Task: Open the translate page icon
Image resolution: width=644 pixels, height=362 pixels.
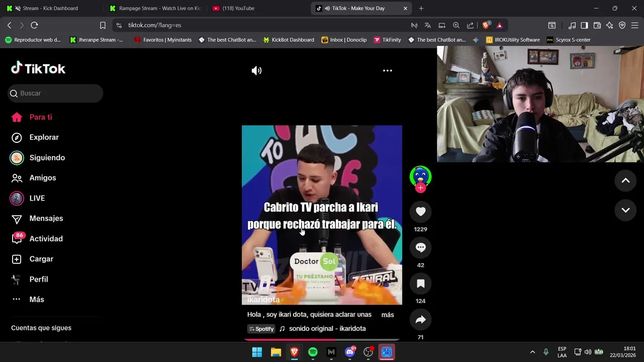Action: [x=428, y=25]
